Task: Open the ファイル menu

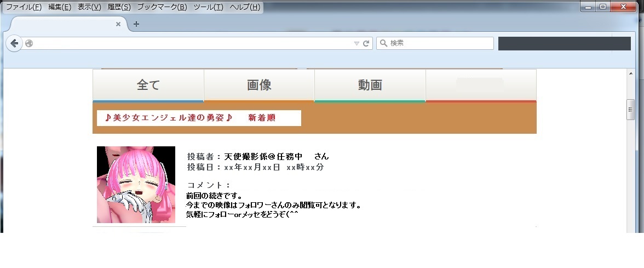Action: 24,8
